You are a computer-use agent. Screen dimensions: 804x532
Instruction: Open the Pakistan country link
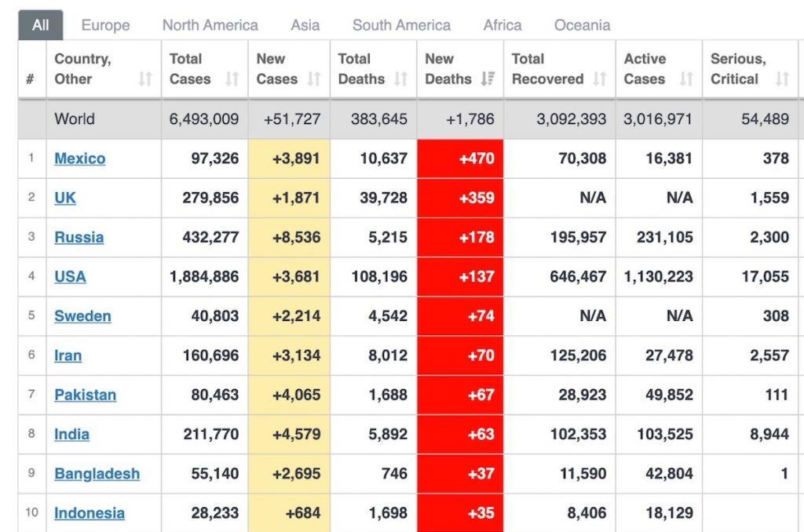(85, 395)
